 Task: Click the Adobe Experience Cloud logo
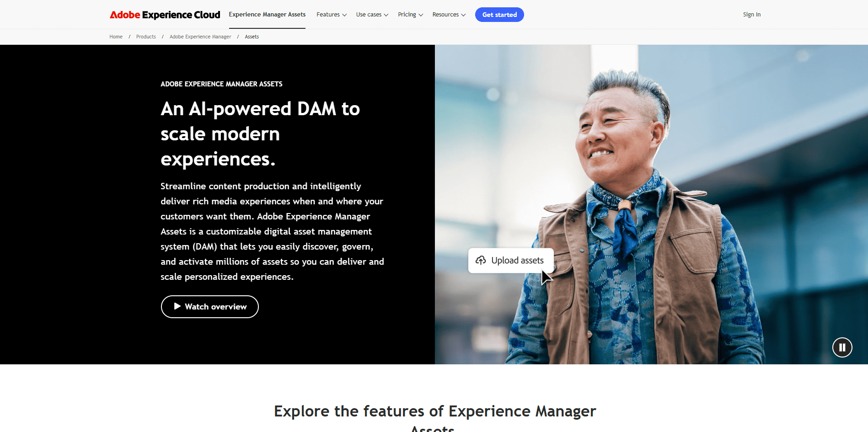click(165, 15)
